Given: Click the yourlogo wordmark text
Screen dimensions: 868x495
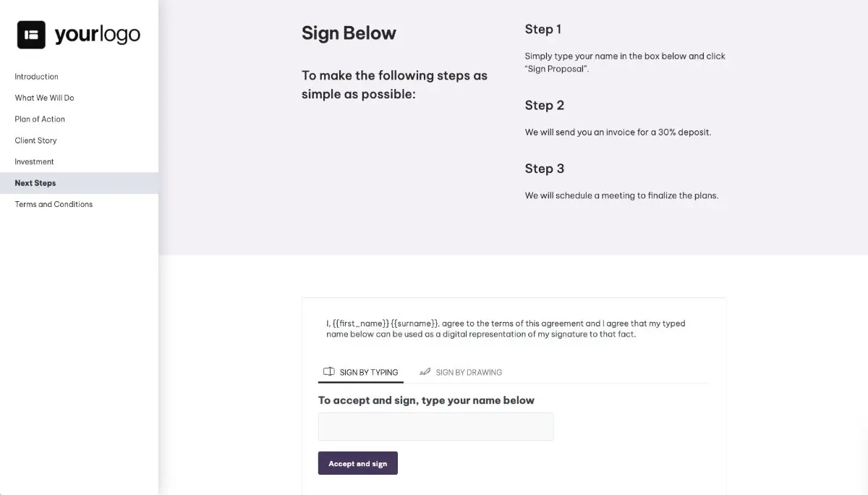Looking at the screenshot, I should coord(96,33).
